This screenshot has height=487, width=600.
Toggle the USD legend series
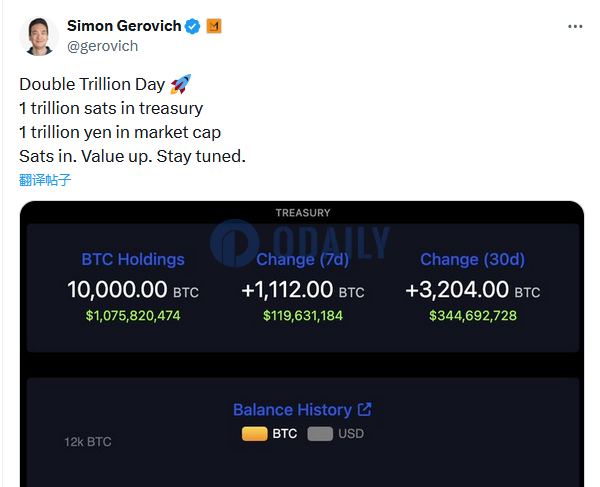[336, 434]
